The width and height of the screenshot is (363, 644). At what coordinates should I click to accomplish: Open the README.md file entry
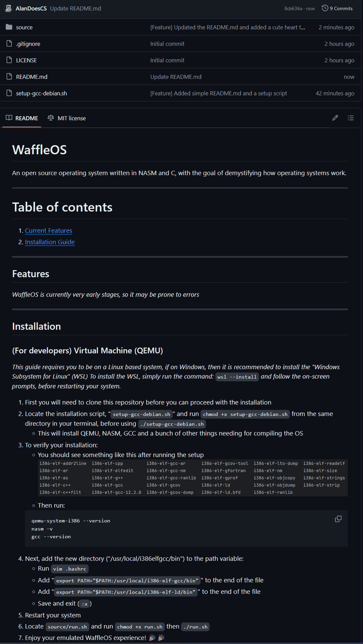click(32, 77)
